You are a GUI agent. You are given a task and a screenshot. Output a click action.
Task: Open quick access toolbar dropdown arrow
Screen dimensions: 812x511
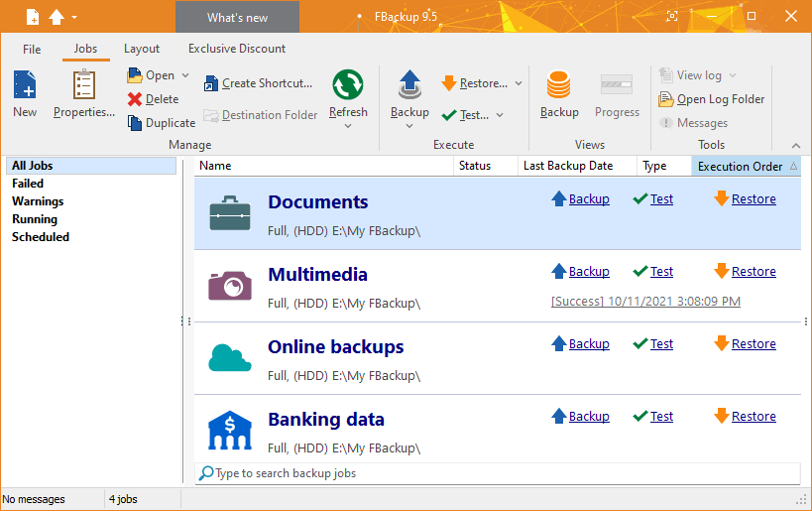point(74,17)
